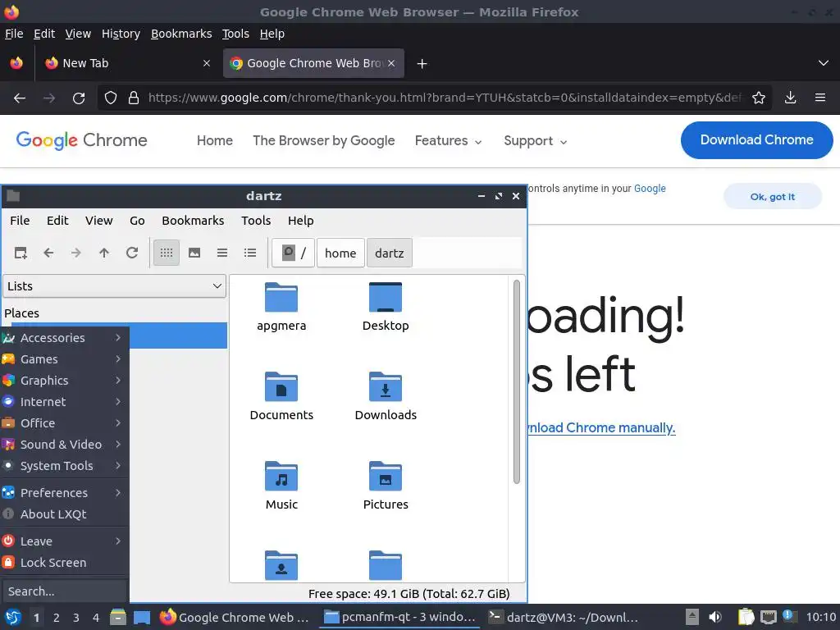Open the terminal dartz@VM3 taskbar item
This screenshot has width=840, height=630.
tap(564, 617)
